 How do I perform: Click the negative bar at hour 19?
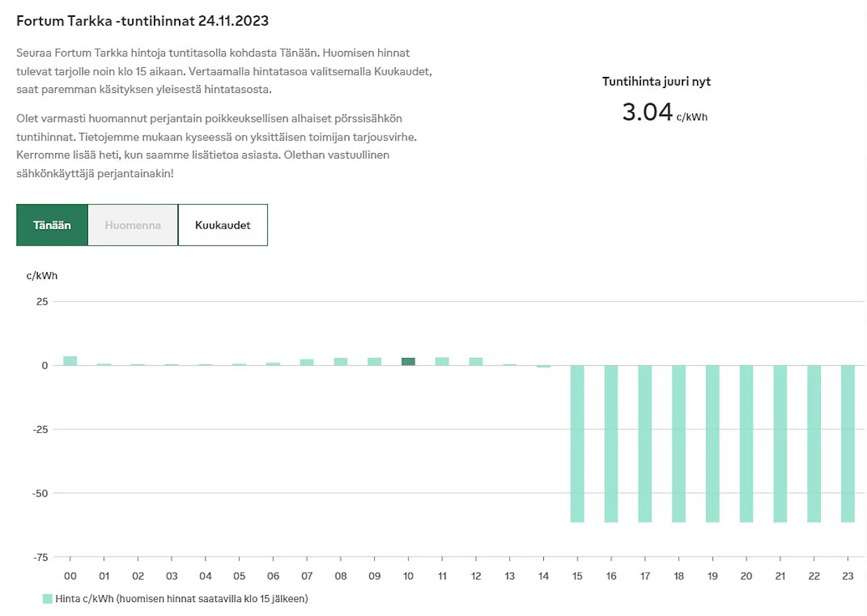pos(712,444)
